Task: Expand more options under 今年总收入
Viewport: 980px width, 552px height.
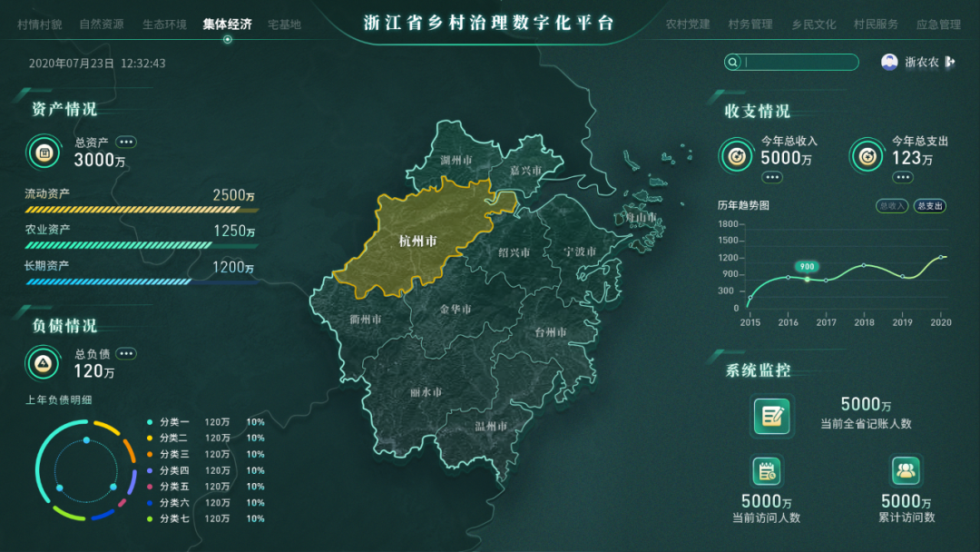Action: [x=772, y=176]
